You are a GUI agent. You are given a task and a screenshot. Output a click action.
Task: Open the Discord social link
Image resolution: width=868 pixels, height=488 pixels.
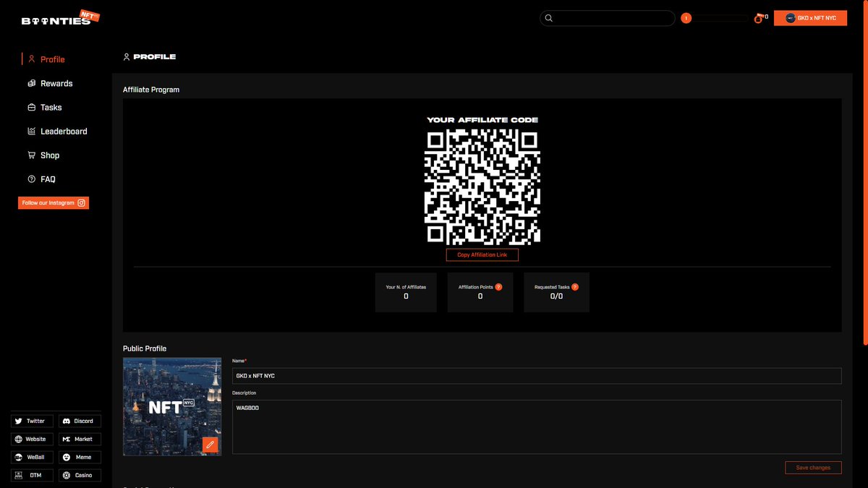[x=80, y=421]
